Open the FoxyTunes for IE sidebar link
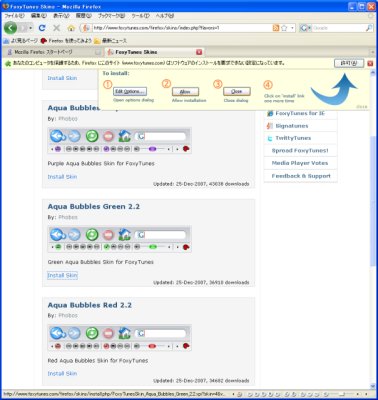The image size is (378, 400). pos(300,113)
